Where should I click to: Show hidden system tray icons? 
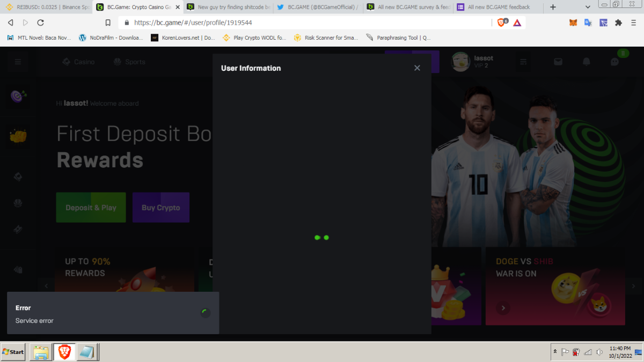point(554,352)
